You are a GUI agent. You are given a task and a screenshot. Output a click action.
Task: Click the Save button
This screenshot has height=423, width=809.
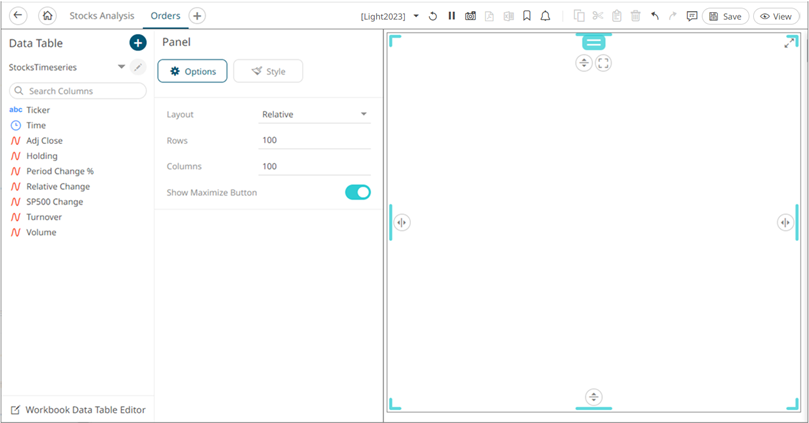[725, 17]
